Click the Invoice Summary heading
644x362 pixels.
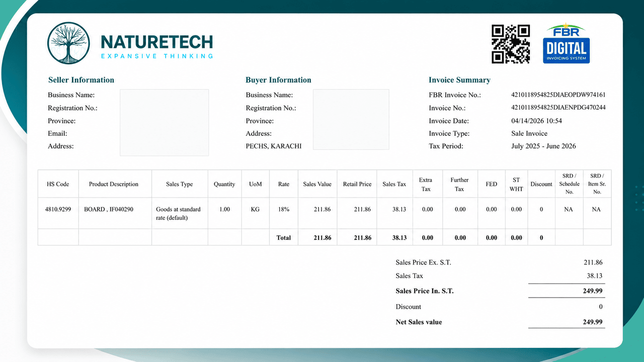tap(459, 80)
